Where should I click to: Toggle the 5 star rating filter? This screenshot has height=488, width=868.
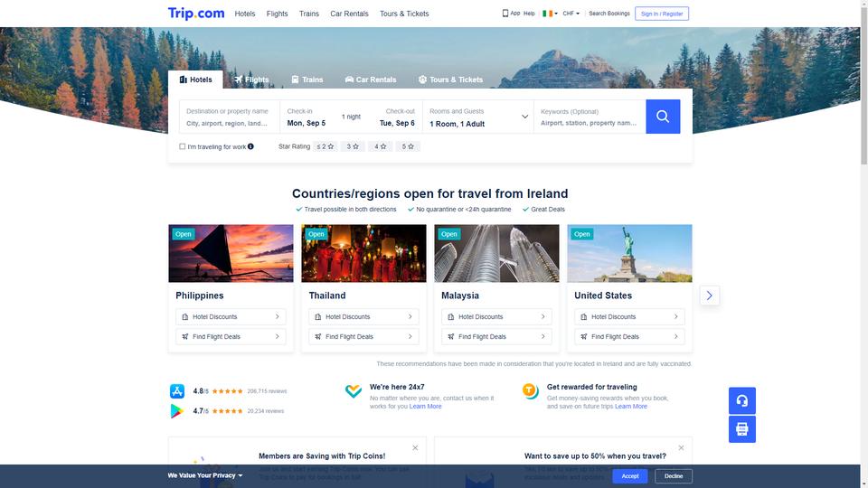pyautogui.click(x=408, y=146)
